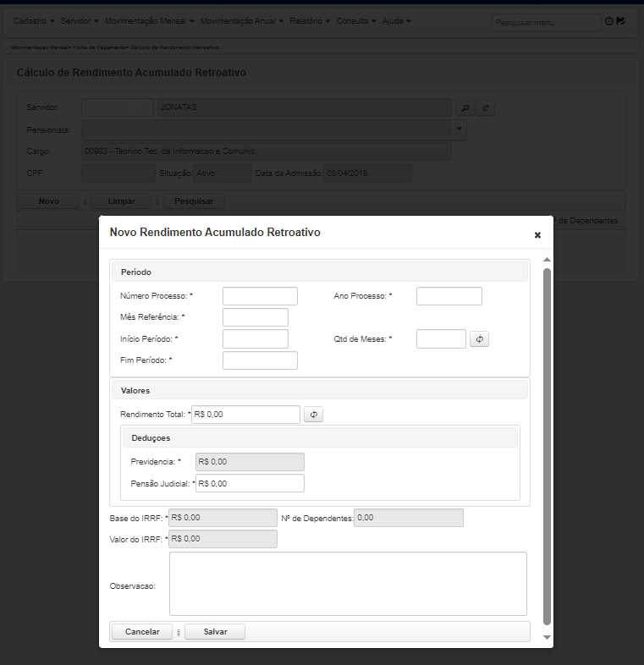Viewport: 644px width, 665px height.
Task: Click the Novo button in the background page
Action: click(x=49, y=201)
